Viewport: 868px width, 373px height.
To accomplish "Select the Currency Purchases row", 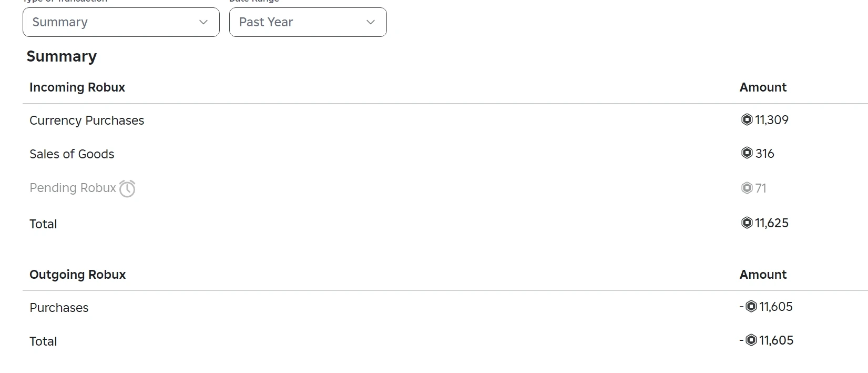I will pyautogui.click(x=87, y=120).
